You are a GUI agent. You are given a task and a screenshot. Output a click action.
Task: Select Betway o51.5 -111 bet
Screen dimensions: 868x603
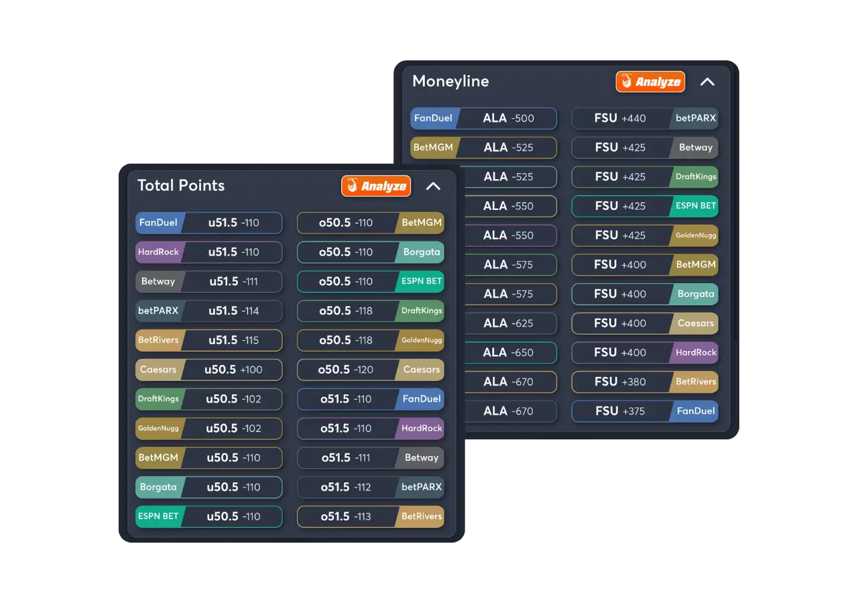click(371, 457)
